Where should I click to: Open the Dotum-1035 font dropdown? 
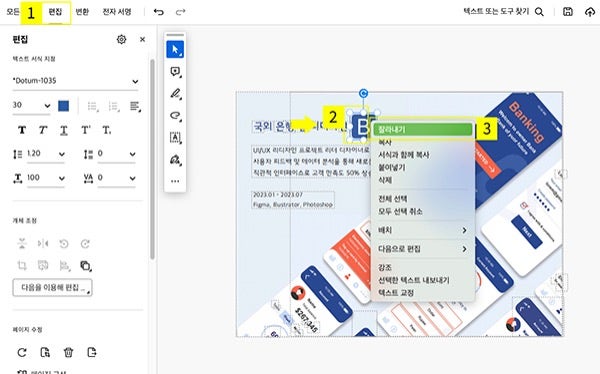76,81
